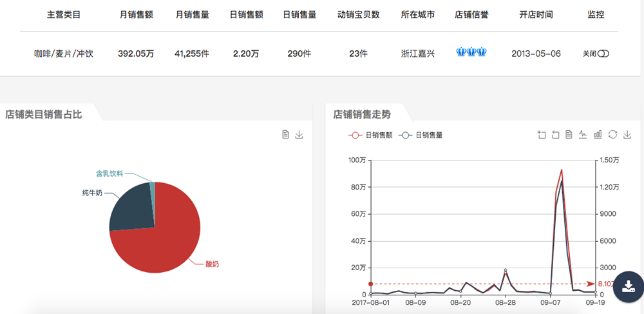644x314 pixels.
Task: Click the 店铺信誉 crown rating icons
Action: (x=471, y=52)
